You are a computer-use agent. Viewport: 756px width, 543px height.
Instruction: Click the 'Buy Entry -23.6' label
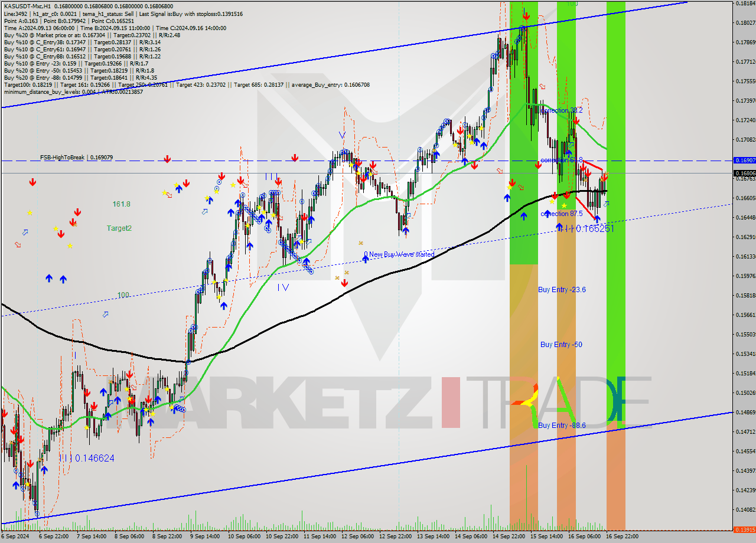(562, 290)
